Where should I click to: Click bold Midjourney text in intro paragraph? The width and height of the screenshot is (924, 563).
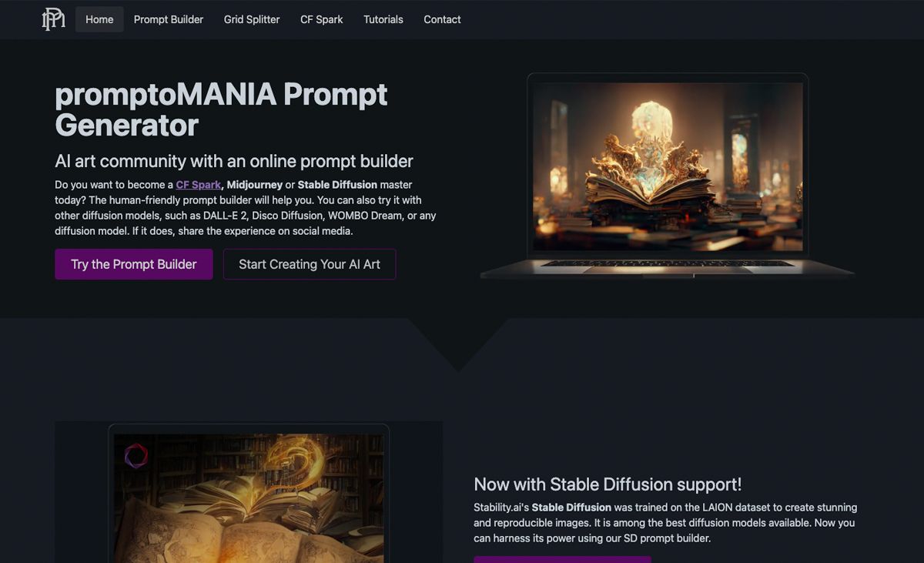(x=255, y=185)
